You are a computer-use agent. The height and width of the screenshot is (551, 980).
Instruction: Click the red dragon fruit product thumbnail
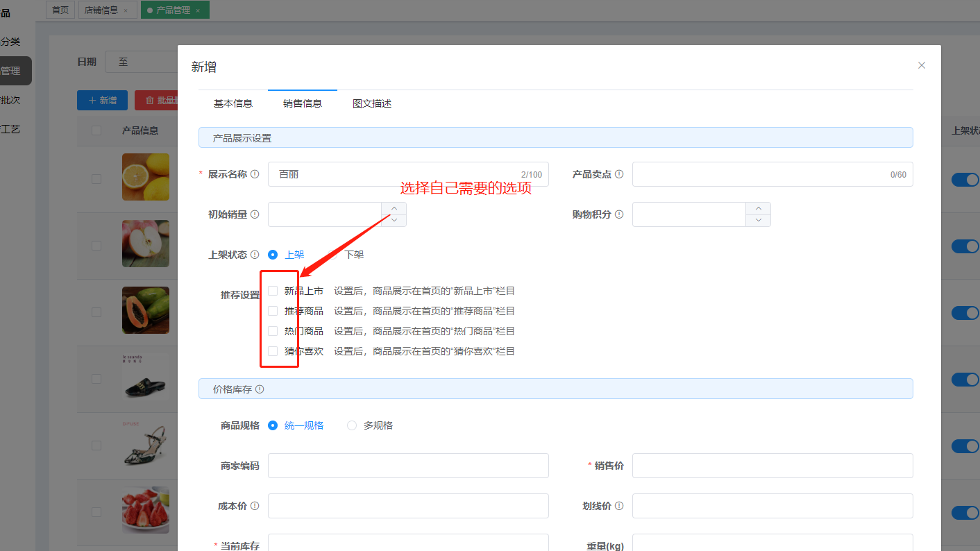(x=146, y=510)
